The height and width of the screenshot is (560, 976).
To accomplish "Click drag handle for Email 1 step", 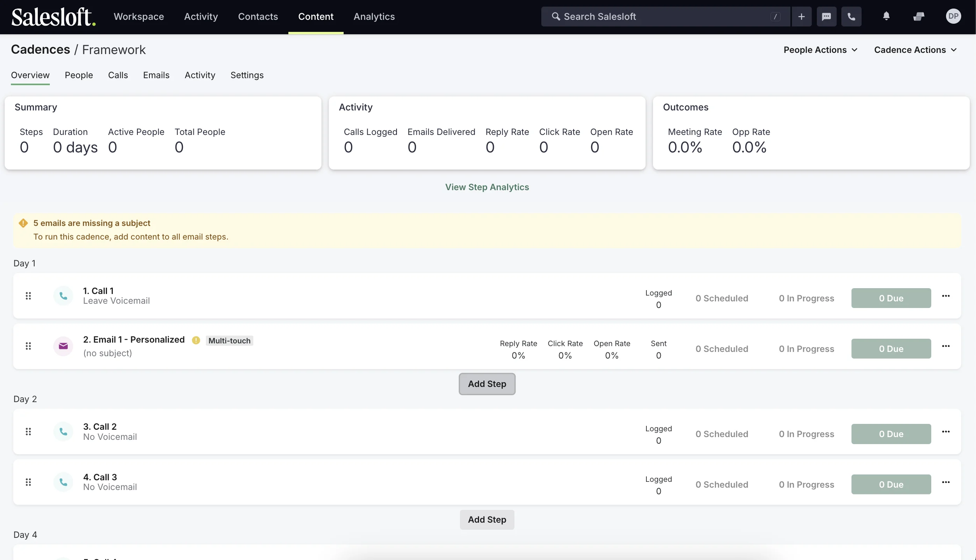I will (28, 346).
